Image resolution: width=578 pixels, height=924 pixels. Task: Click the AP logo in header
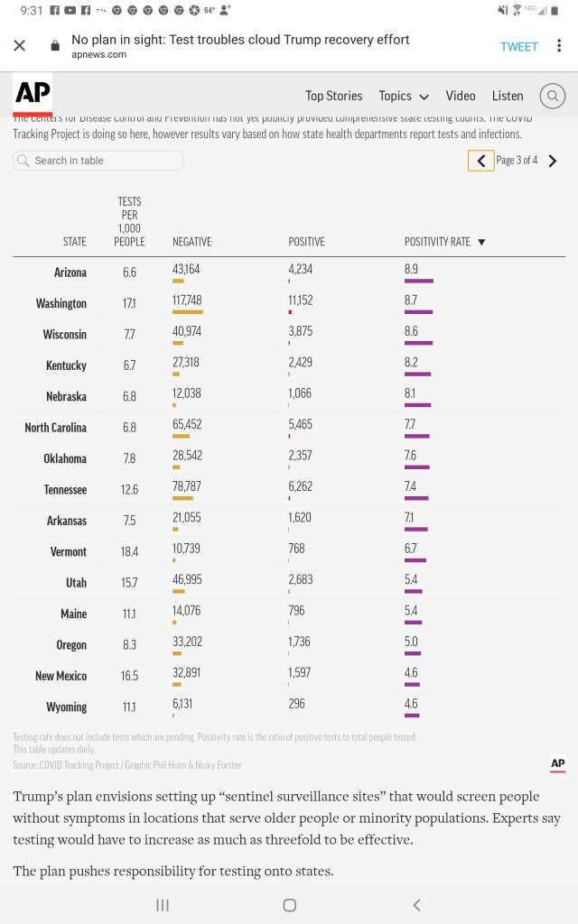tap(33, 95)
